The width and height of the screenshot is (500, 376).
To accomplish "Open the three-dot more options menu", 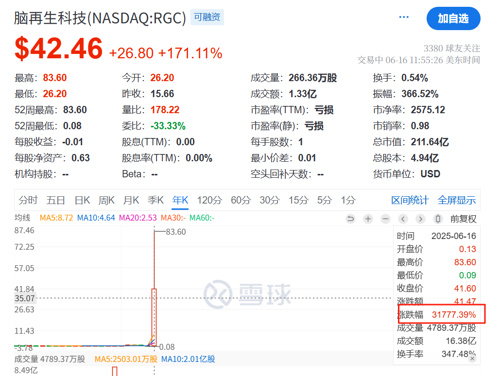I will click(404, 17).
